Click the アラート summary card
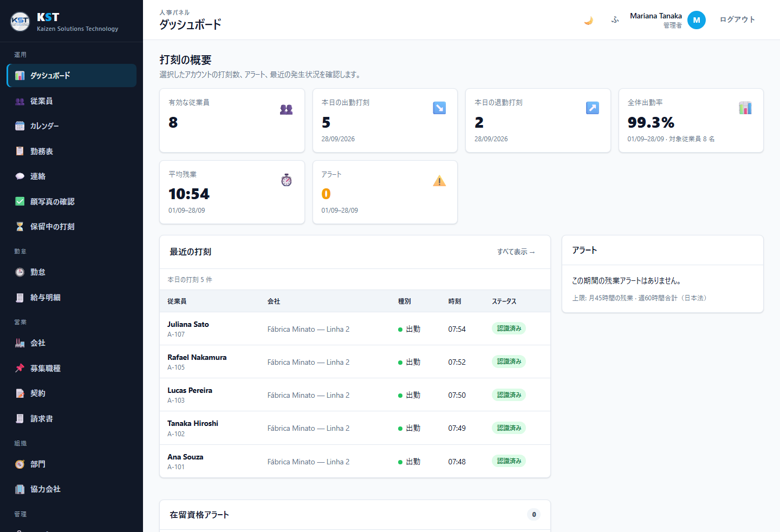The width and height of the screenshot is (780, 532). coord(385,192)
